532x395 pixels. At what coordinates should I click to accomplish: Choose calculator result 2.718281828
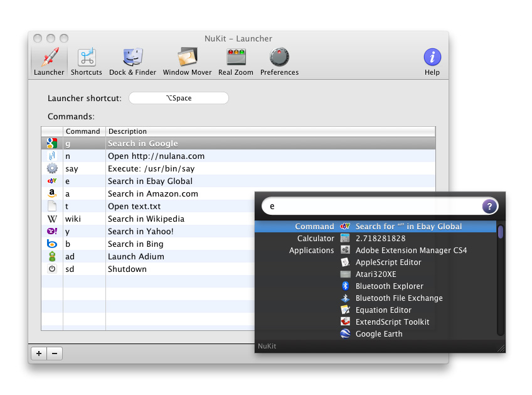tap(376, 238)
